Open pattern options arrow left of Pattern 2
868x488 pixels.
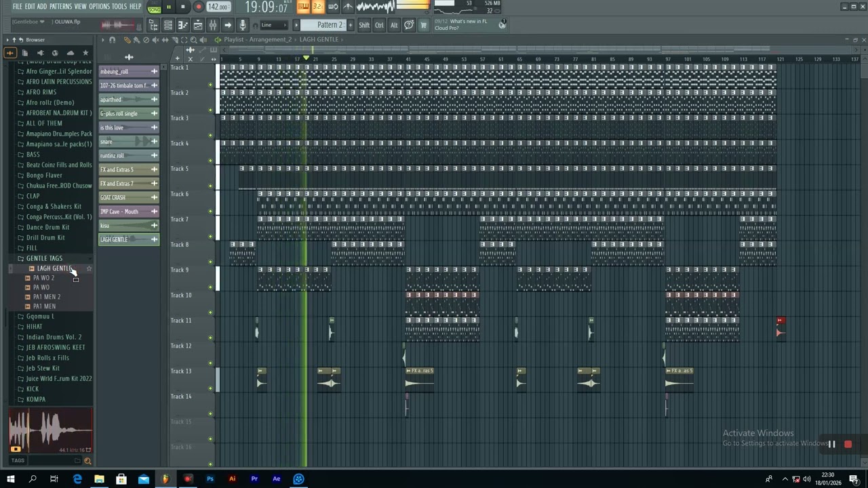(296, 25)
